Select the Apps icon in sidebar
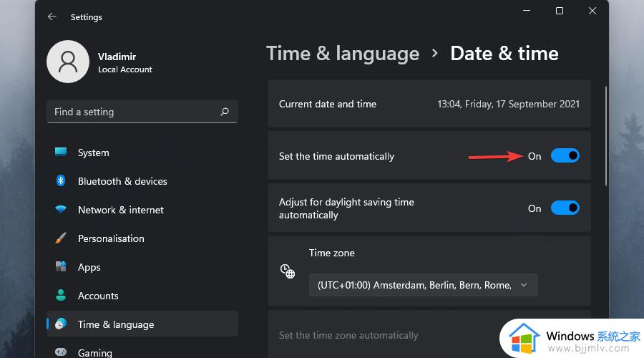 pyautogui.click(x=61, y=266)
